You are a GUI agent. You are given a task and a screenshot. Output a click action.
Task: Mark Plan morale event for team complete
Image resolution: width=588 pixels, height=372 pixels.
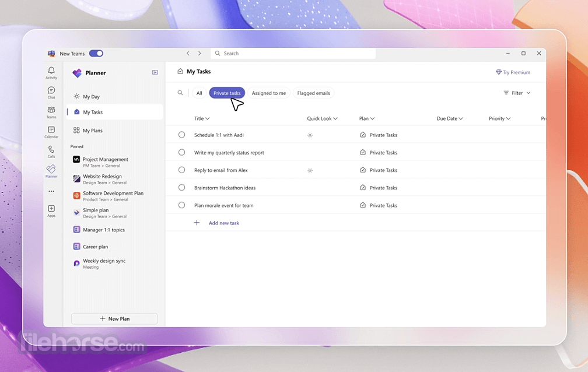click(x=181, y=205)
